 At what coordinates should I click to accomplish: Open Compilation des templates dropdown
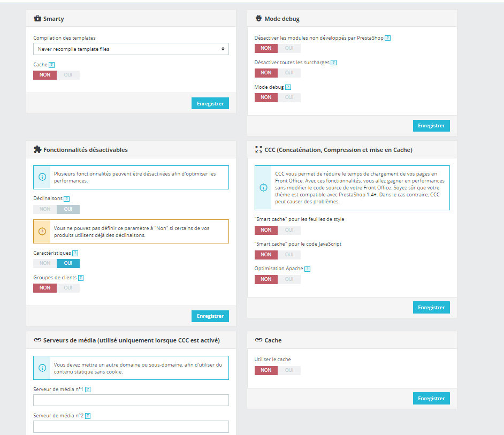point(131,49)
